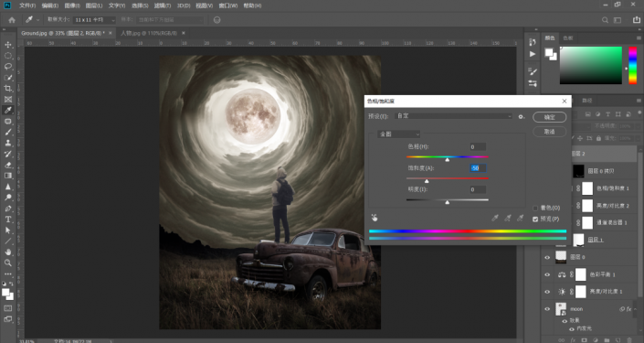The image size is (644, 343).
Task: Select the Move tool
Action: [x=8, y=45]
